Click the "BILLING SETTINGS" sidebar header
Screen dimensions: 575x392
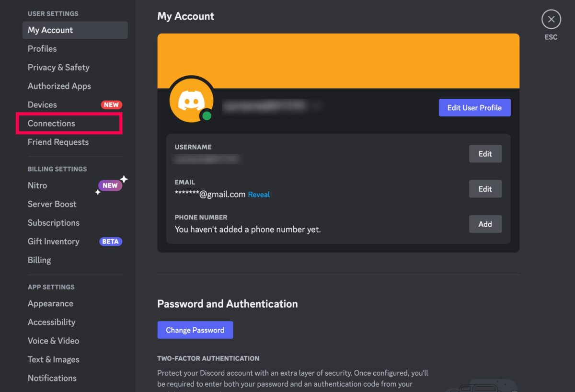coord(57,169)
